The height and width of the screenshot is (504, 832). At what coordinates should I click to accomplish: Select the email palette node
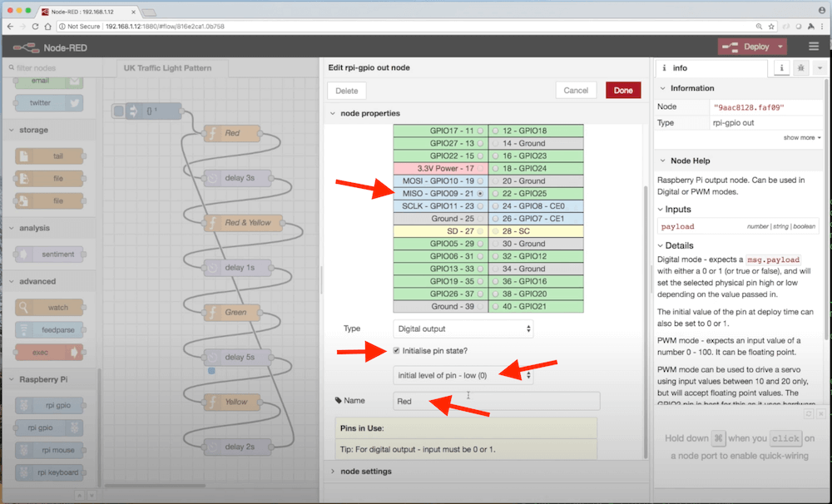pos(49,82)
